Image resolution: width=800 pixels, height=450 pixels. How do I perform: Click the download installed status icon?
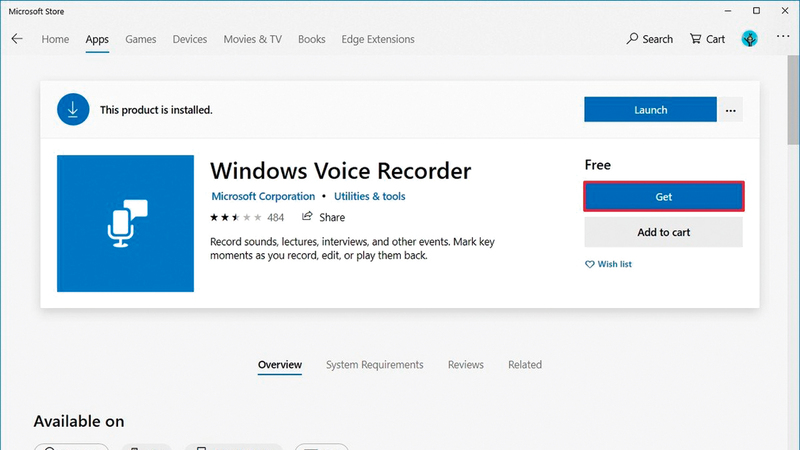73,109
